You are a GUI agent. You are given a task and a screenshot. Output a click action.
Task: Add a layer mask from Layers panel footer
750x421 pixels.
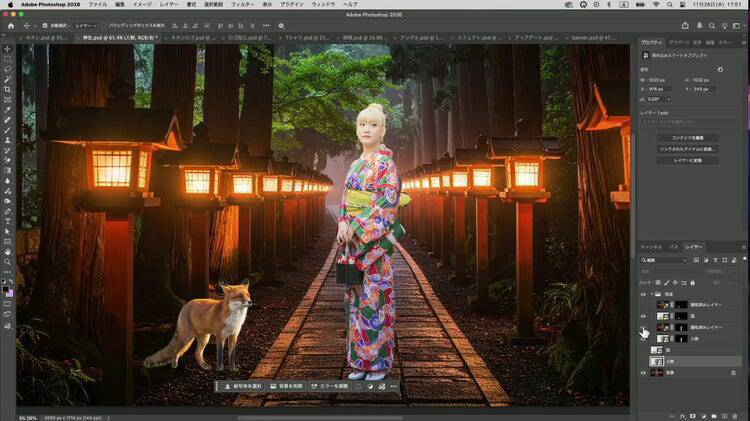click(693, 417)
